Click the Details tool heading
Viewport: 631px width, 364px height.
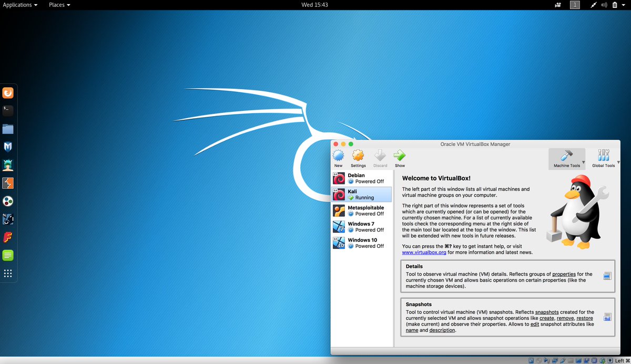pyautogui.click(x=414, y=266)
